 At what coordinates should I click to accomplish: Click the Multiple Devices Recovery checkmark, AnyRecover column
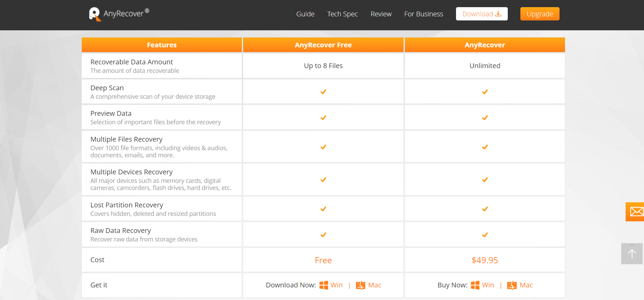point(485,179)
